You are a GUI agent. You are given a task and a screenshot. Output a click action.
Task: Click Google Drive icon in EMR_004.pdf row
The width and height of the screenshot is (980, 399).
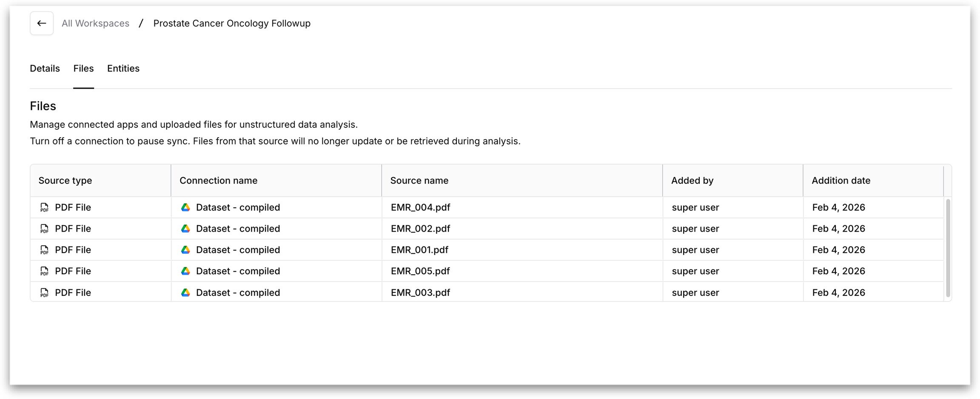coord(185,207)
